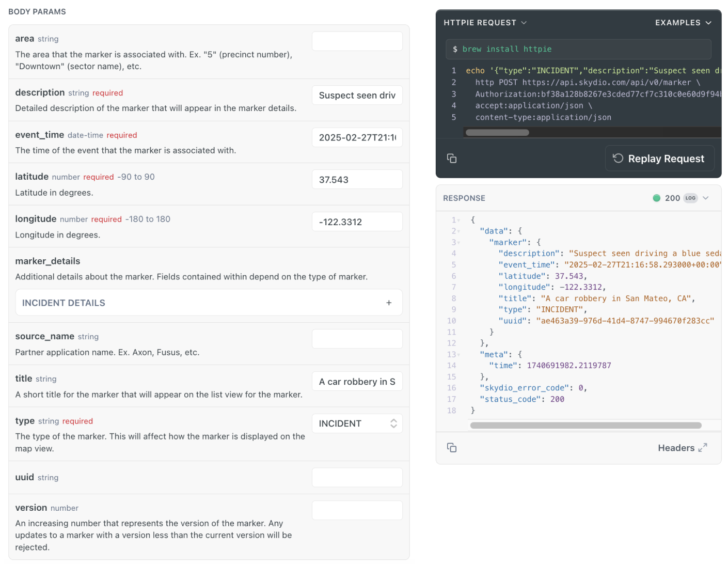Click the uuid input field
The height and width of the screenshot is (566, 728).
[x=357, y=478]
